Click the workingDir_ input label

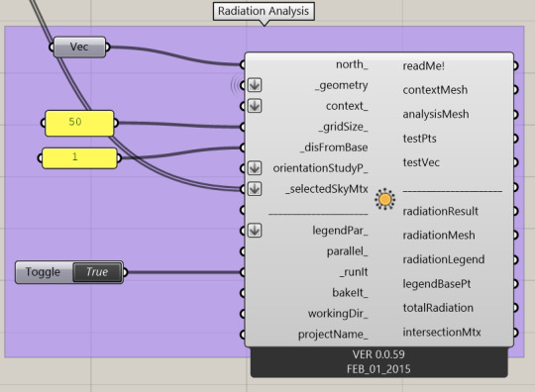pyautogui.click(x=338, y=314)
